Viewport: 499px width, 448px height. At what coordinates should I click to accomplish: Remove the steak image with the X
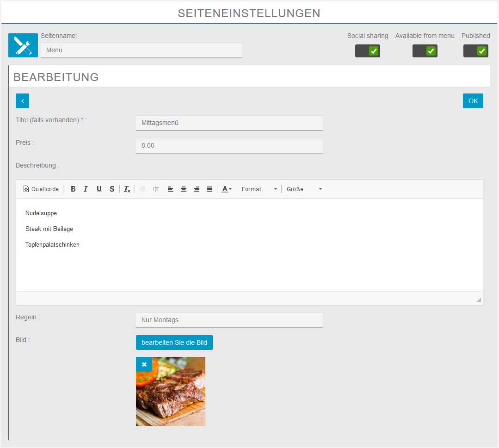(144, 364)
